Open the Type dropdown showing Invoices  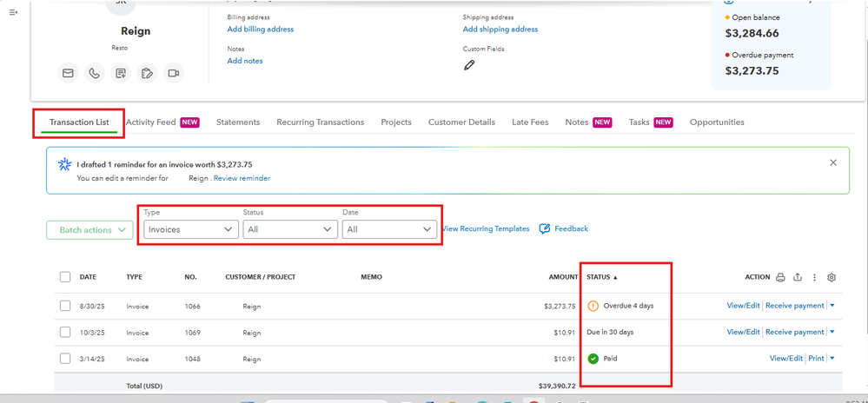coord(190,229)
